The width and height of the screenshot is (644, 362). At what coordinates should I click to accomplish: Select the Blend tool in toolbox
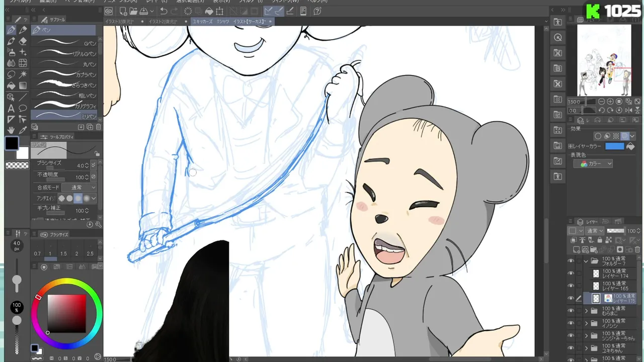coord(11,63)
